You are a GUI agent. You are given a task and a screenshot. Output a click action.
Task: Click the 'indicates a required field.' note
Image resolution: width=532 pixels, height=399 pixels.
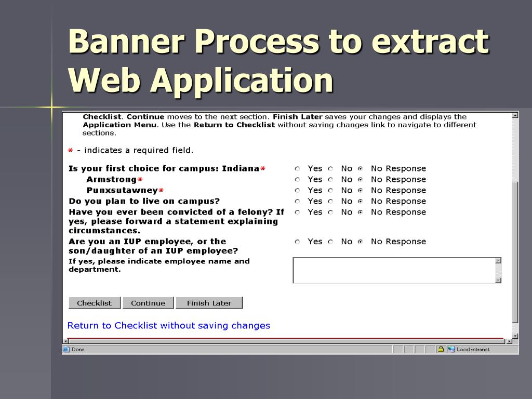(x=139, y=150)
